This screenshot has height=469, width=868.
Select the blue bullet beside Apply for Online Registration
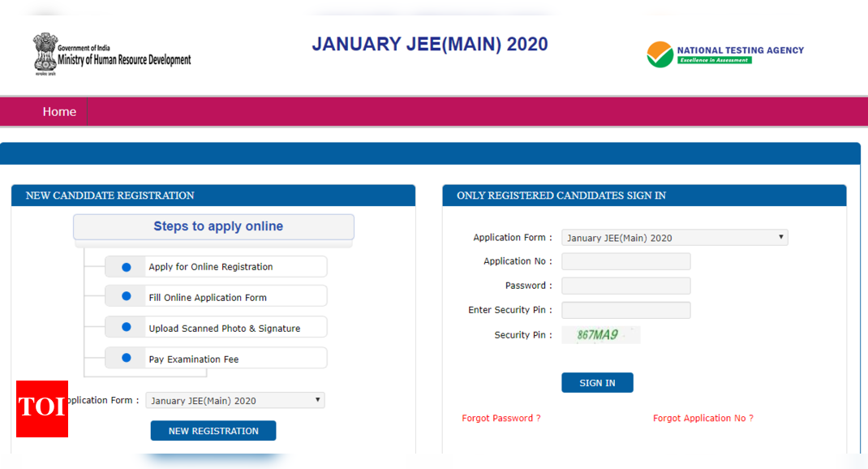pos(127,267)
